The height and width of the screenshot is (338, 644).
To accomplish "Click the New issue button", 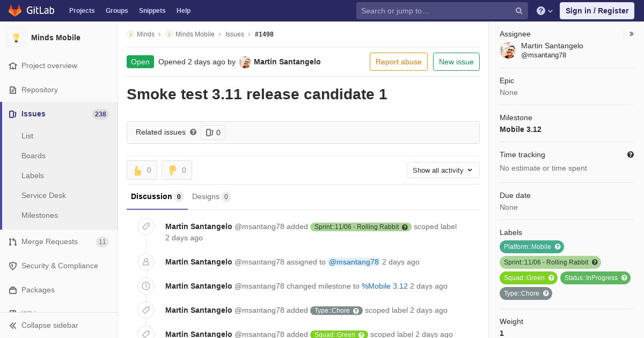I will [456, 62].
